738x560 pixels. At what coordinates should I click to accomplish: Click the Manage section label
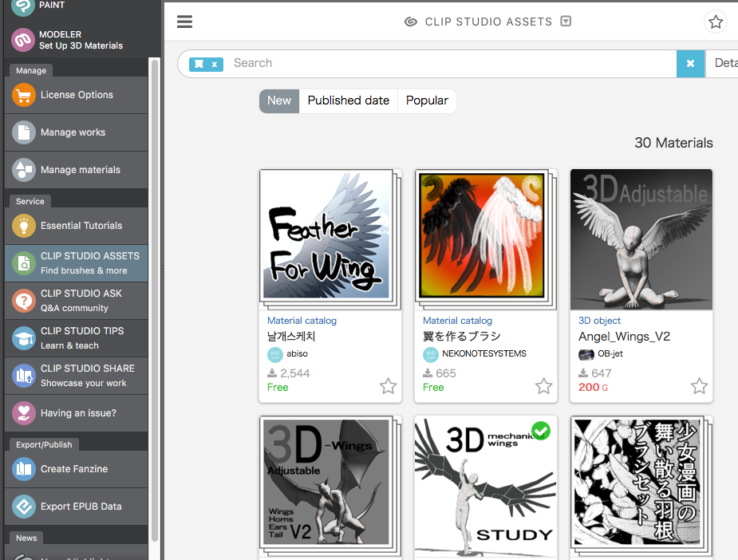click(x=31, y=70)
